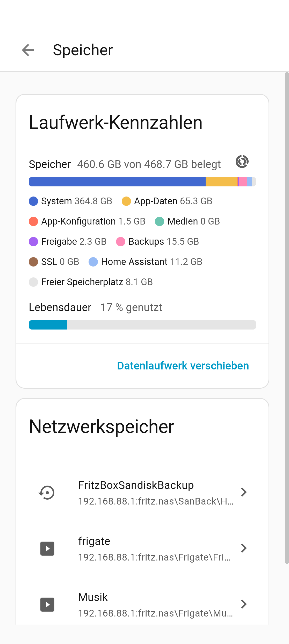Open FritzBoxSandiskBackup chevron arrow
Screen dimensions: 289x644
click(x=244, y=492)
